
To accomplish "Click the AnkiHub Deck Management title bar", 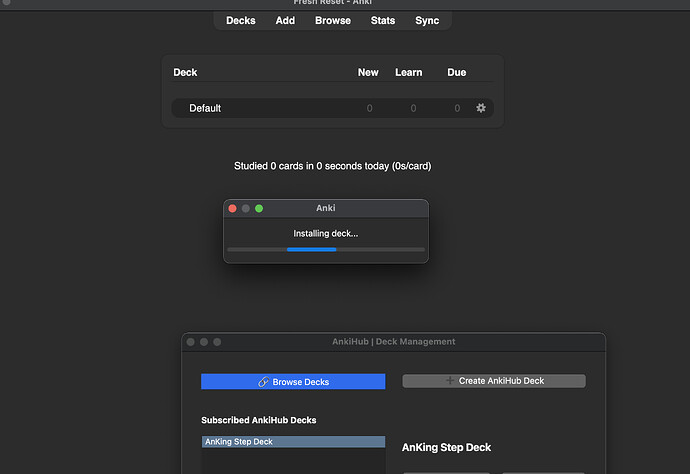I will [x=393, y=342].
